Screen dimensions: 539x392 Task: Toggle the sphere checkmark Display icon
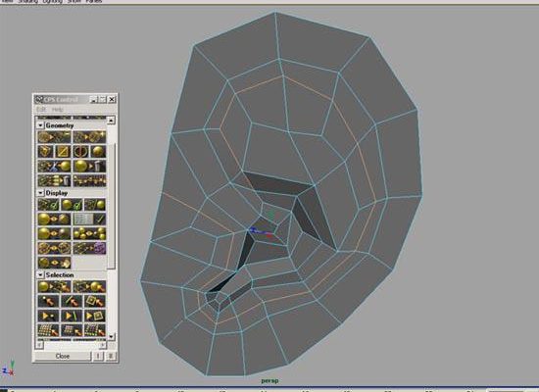click(72, 205)
